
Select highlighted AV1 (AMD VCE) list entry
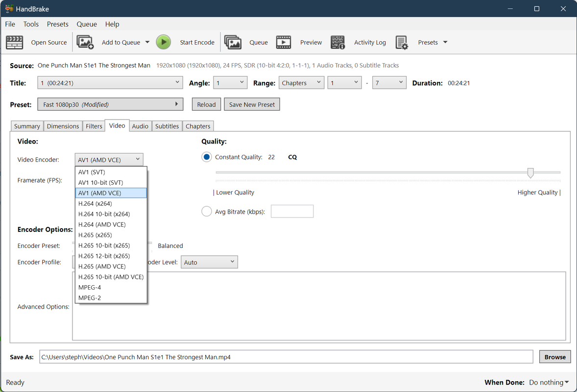(x=111, y=193)
